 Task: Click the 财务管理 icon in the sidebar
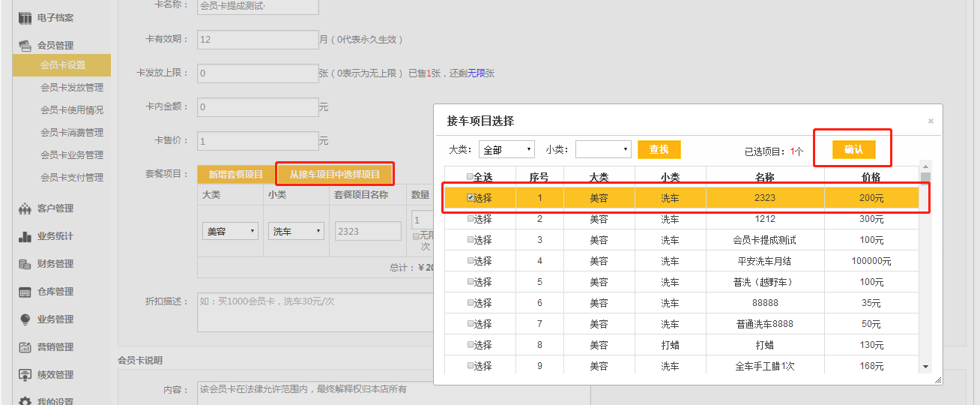point(25,264)
